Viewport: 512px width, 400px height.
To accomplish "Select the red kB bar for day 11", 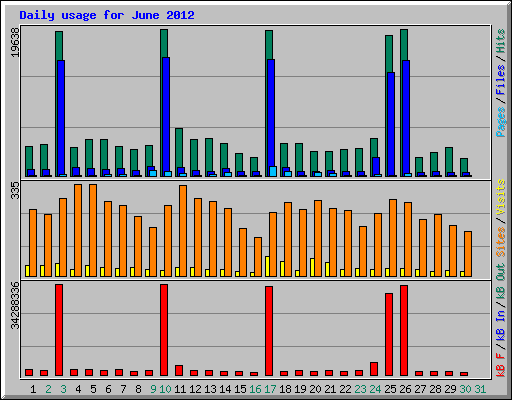I will click(179, 370).
